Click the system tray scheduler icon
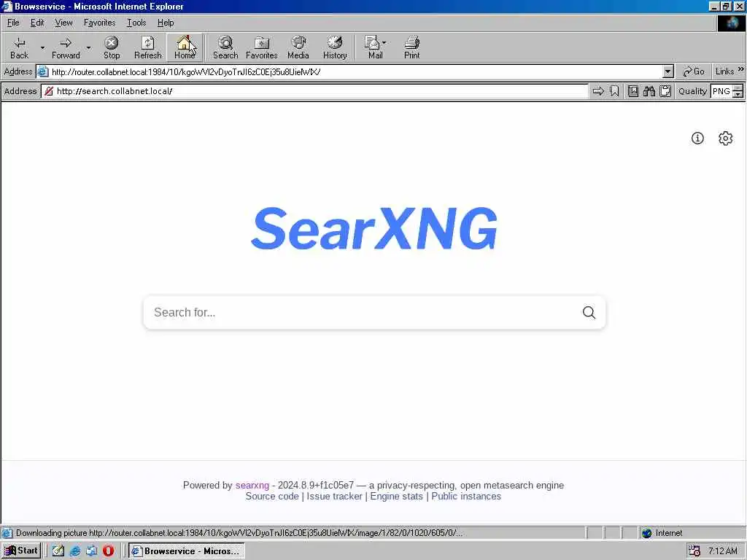Image resolution: width=747 pixels, height=560 pixels. [694, 551]
